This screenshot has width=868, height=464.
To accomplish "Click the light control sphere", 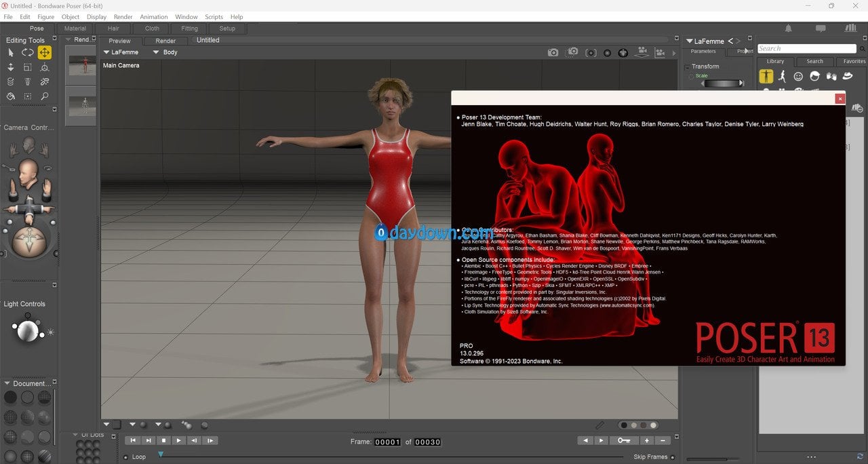I will [x=28, y=331].
